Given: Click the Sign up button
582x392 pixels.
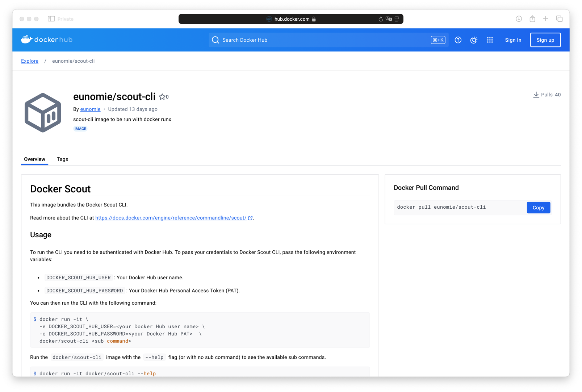Looking at the screenshot, I should click(x=545, y=40).
